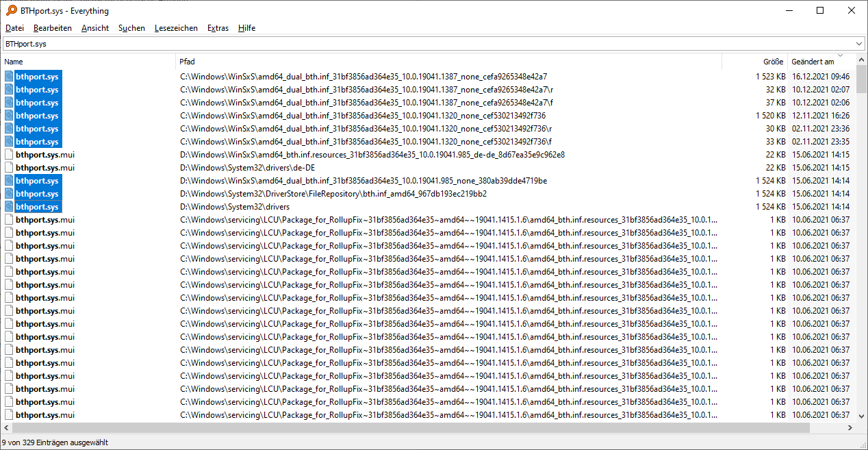868x450 pixels.
Task: Click icon of bthport.sys.mui in drivers\de-DE folder
Action: (x=10, y=168)
